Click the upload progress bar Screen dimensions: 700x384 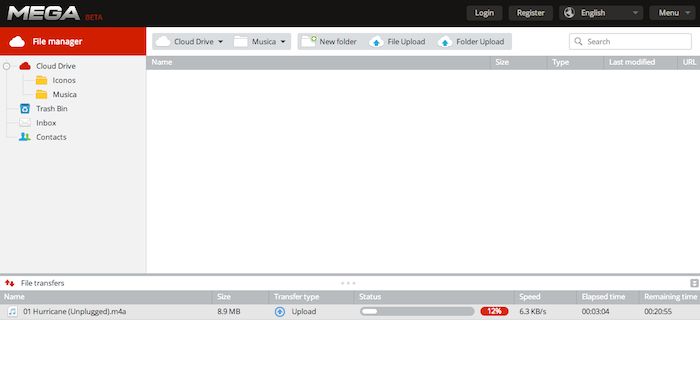[417, 311]
